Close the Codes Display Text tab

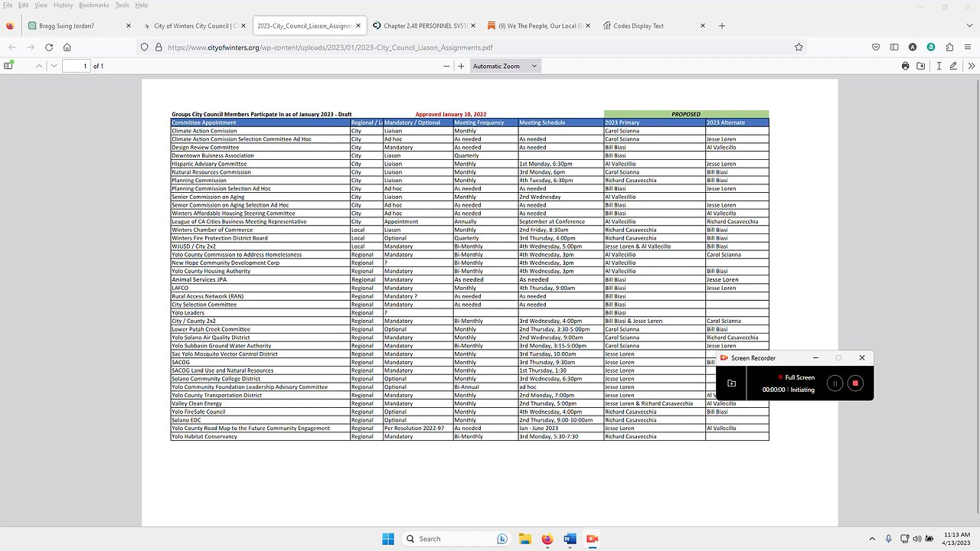[703, 25]
